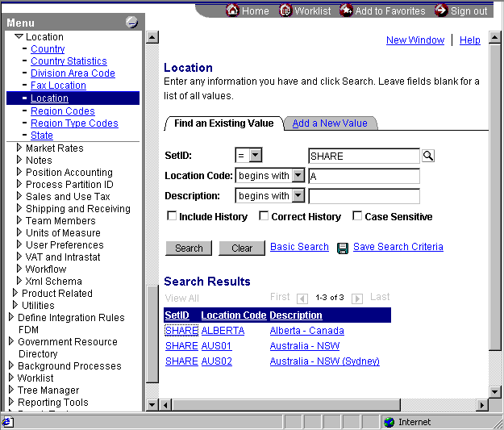504x430 pixels.
Task: Open Australia - NSW (Sydney) result
Action: 325,361
